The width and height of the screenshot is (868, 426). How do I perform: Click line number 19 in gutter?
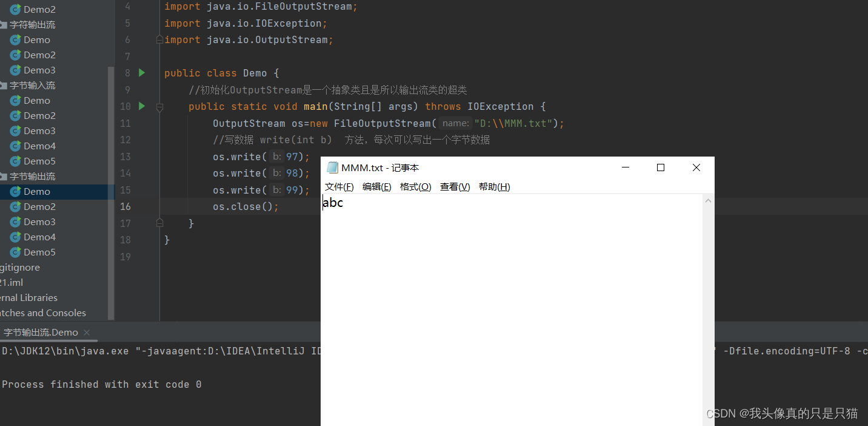125,257
